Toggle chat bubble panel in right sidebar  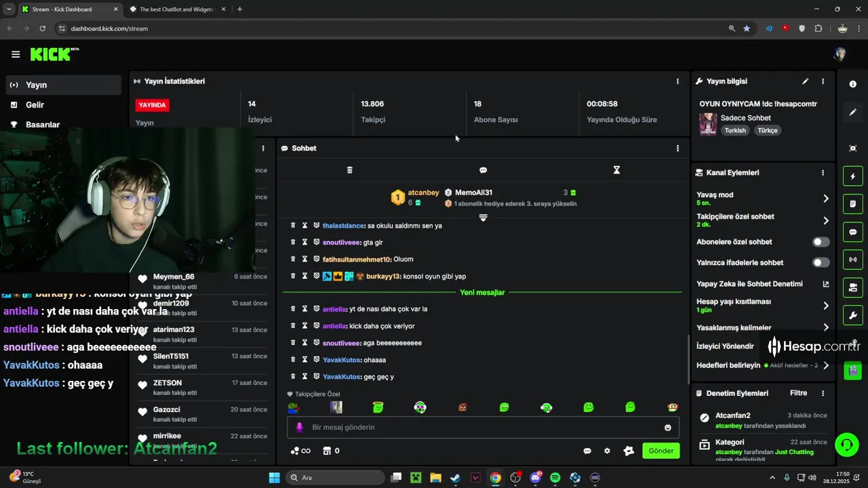852,232
